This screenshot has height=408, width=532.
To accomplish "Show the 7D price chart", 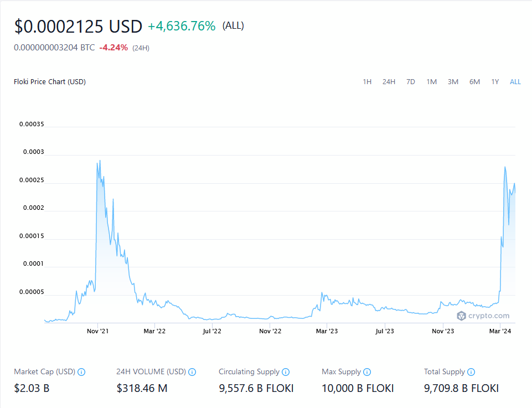I will [x=410, y=82].
